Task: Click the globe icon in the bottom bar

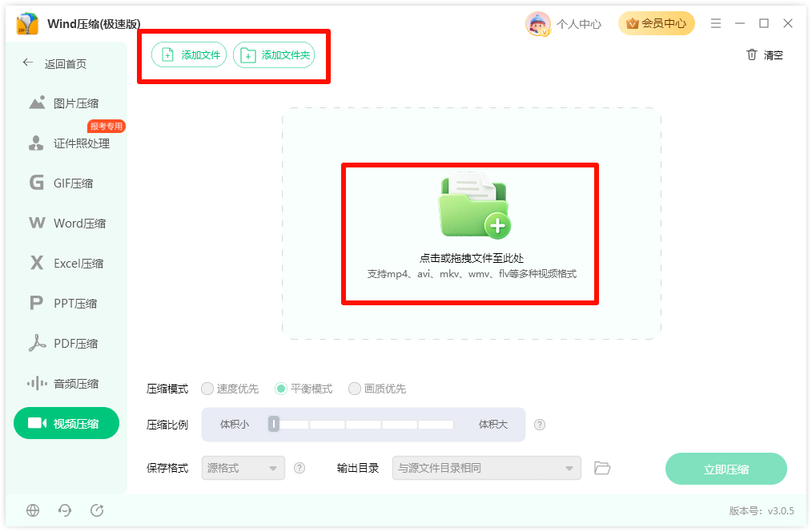Action: point(33,510)
